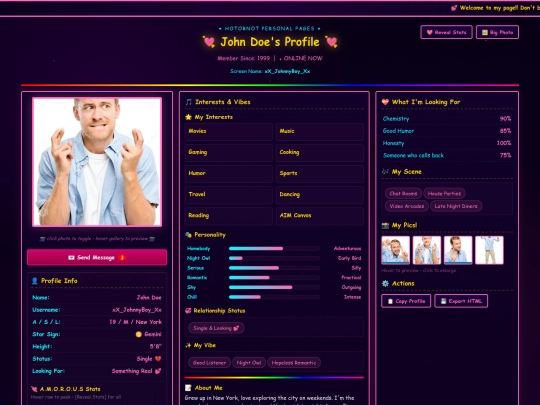Select the Cooking interest tile
540x405 pixels.
pos(320,152)
